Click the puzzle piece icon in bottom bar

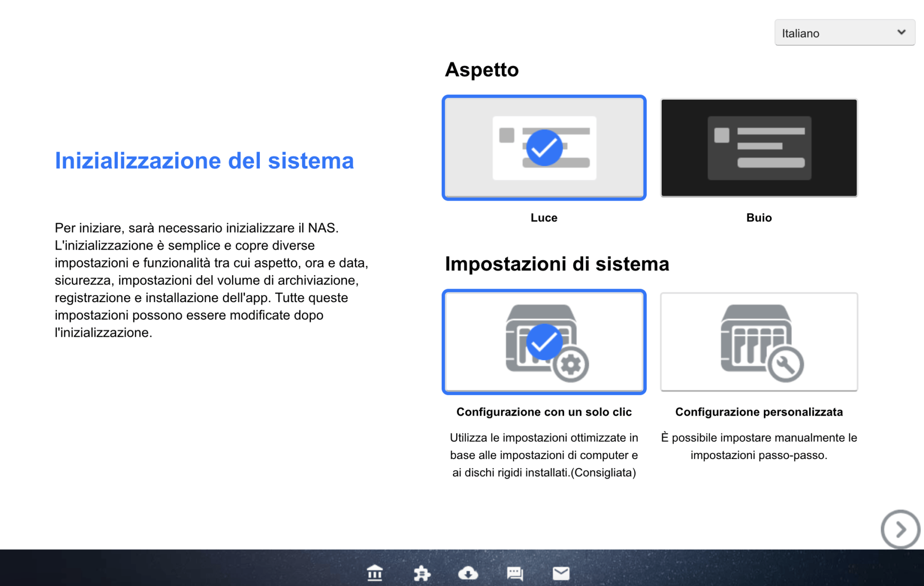click(x=422, y=573)
